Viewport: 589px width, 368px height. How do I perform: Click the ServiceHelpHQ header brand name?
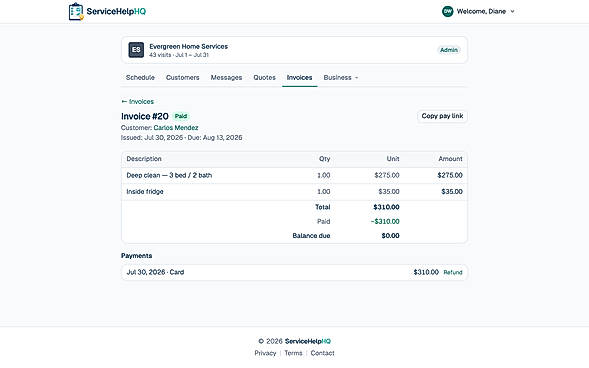coord(116,11)
